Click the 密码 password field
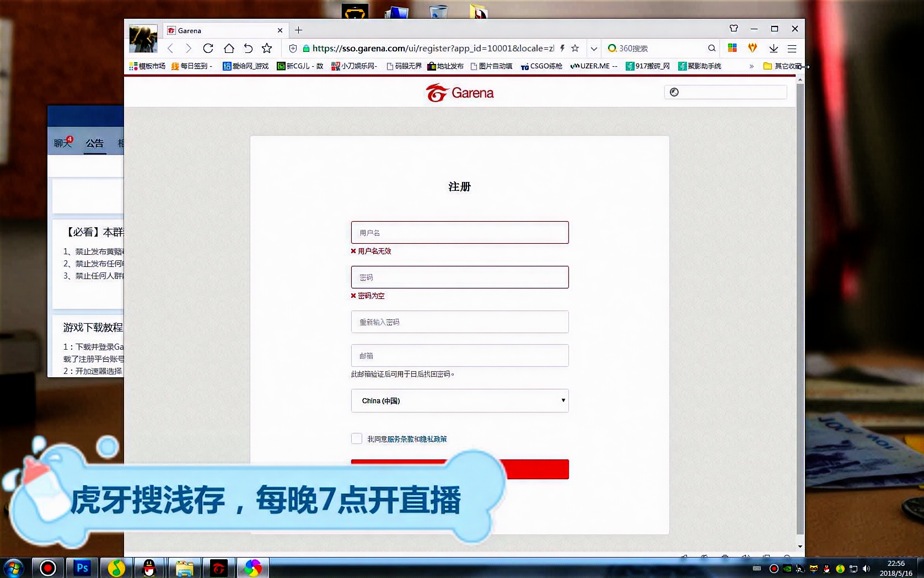 [x=460, y=277]
